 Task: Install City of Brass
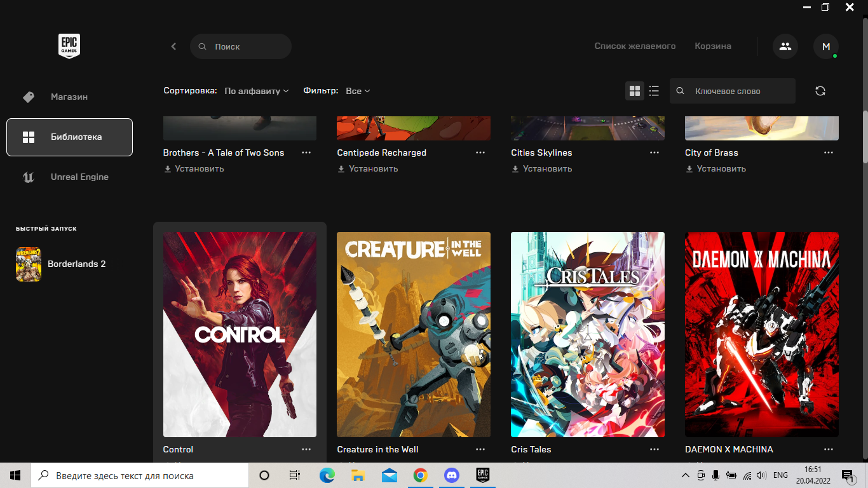tap(716, 169)
